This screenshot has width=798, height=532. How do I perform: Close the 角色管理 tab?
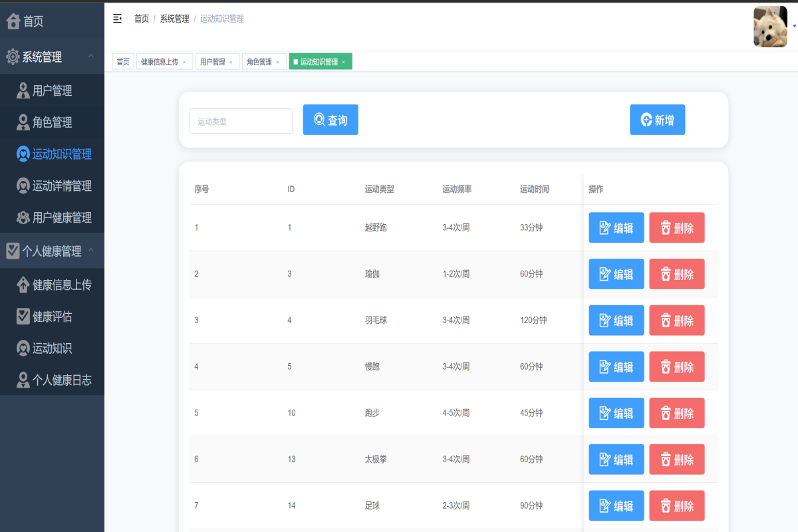click(277, 62)
